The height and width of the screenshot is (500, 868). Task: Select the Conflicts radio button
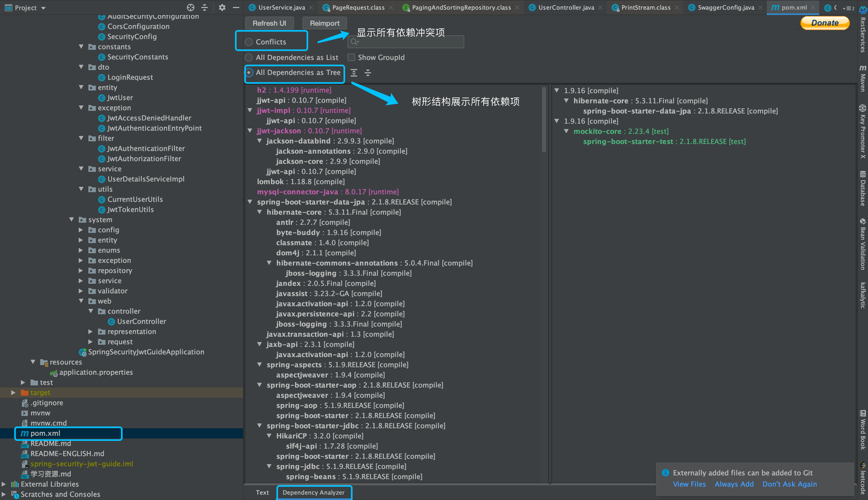pyautogui.click(x=249, y=42)
